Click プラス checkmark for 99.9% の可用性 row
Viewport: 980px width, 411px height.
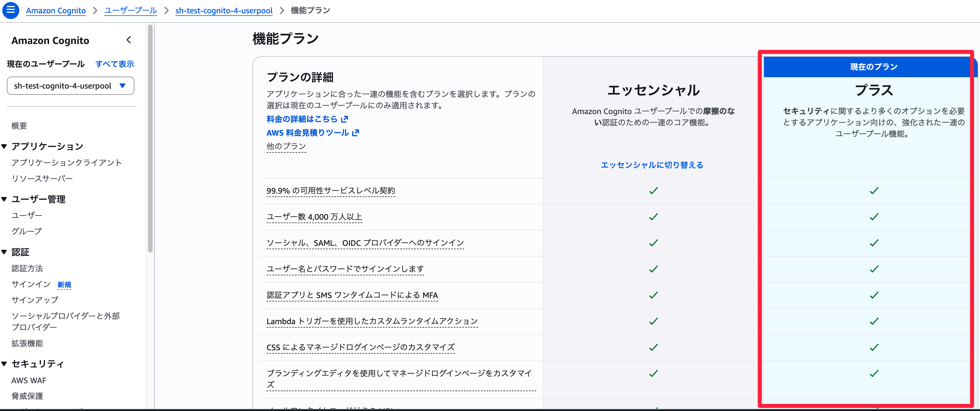tap(874, 191)
